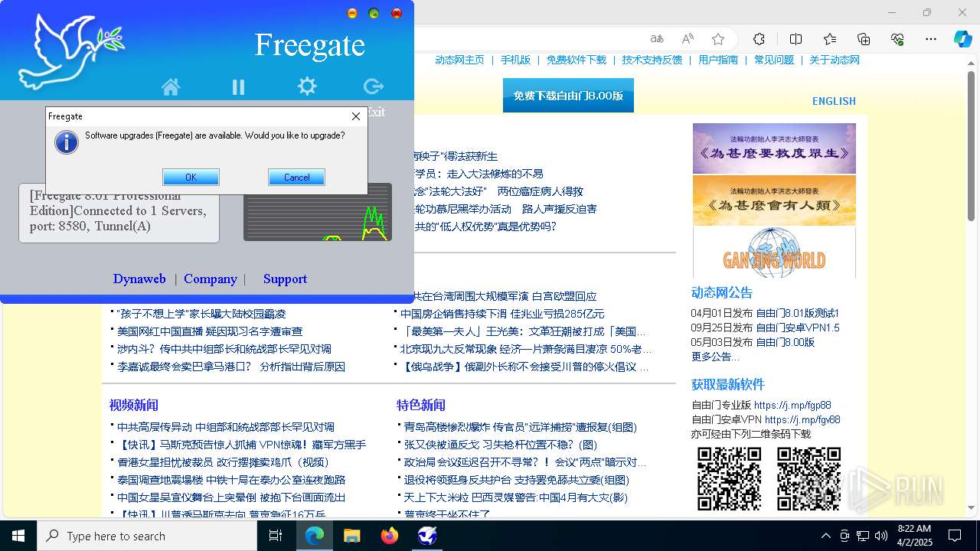Click the first download QR code on the left
980x551 pixels.
click(x=729, y=479)
